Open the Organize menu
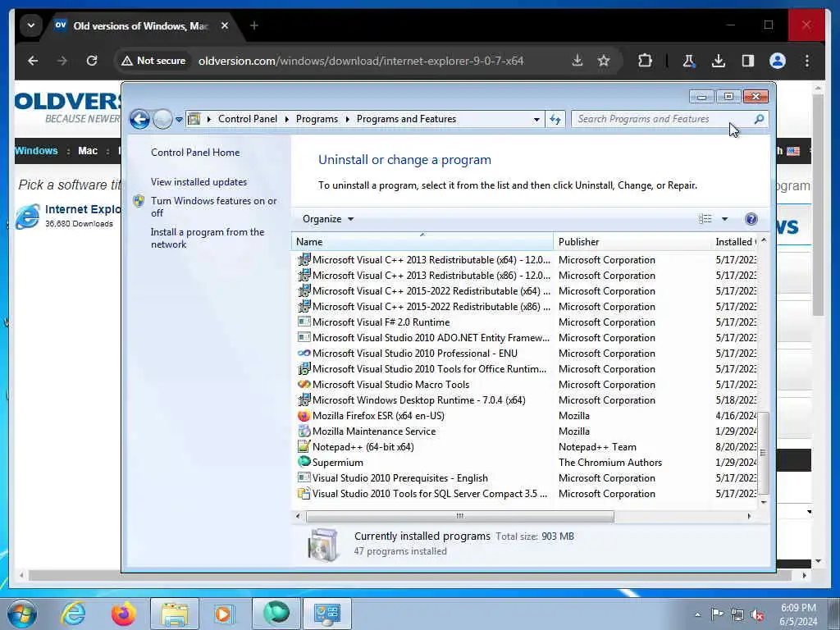Screen dimensions: 840x630 click(x=328, y=218)
